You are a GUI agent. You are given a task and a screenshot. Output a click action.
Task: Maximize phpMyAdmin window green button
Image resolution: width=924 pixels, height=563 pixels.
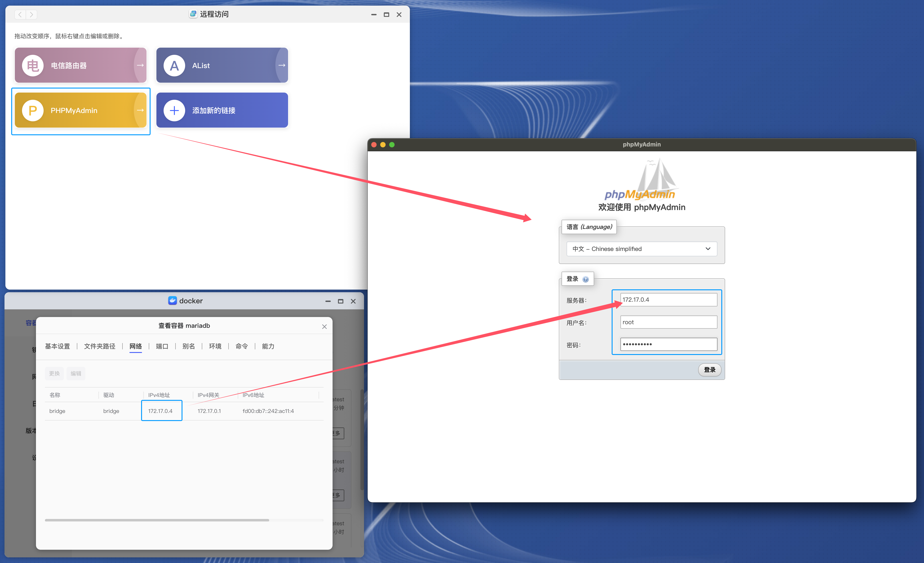coord(392,145)
